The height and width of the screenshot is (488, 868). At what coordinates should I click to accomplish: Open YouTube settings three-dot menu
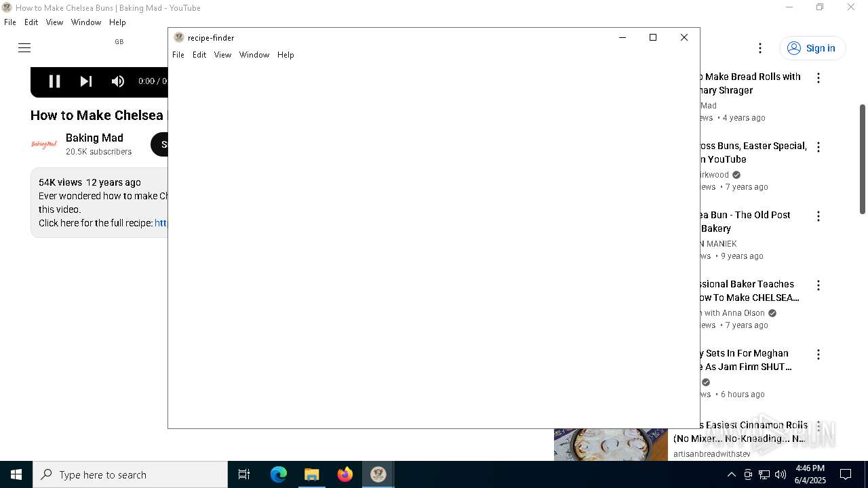(x=760, y=48)
